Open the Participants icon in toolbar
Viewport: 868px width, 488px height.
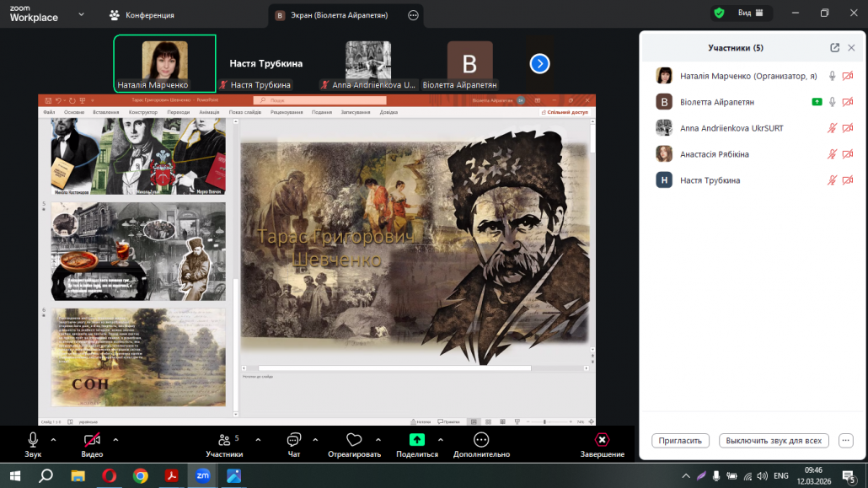click(x=224, y=440)
